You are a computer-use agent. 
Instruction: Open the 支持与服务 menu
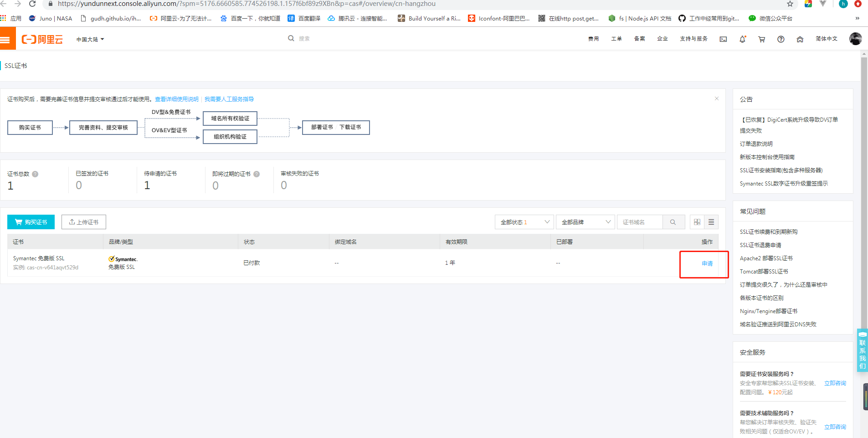click(x=693, y=39)
